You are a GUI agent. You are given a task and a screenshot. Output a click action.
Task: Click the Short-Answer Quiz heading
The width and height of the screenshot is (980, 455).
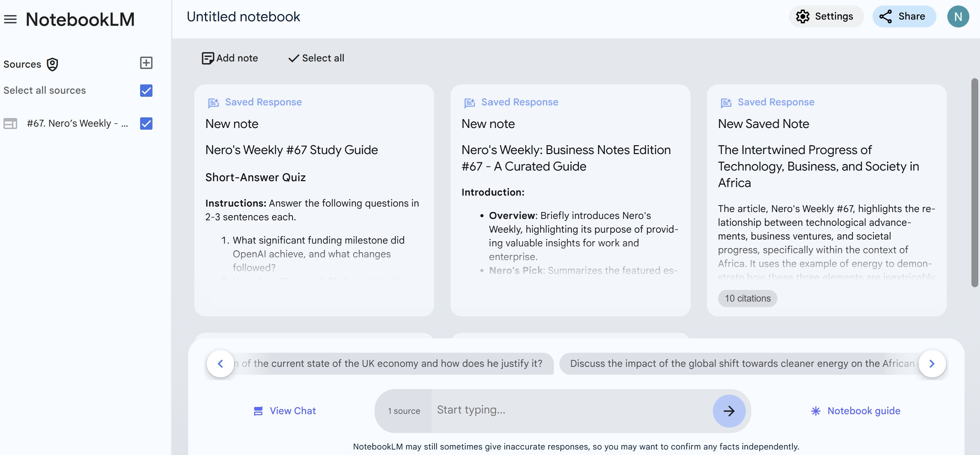[x=255, y=177]
